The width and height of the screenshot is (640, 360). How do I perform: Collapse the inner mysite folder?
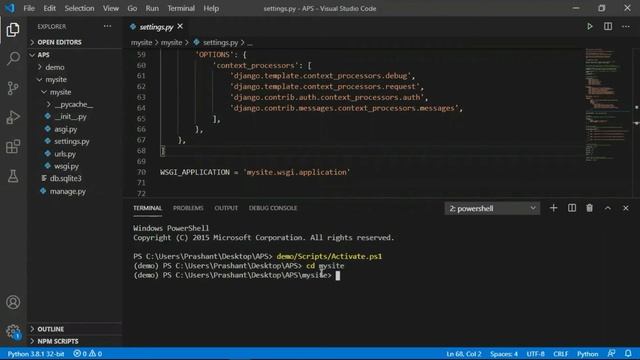pyautogui.click(x=60, y=92)
